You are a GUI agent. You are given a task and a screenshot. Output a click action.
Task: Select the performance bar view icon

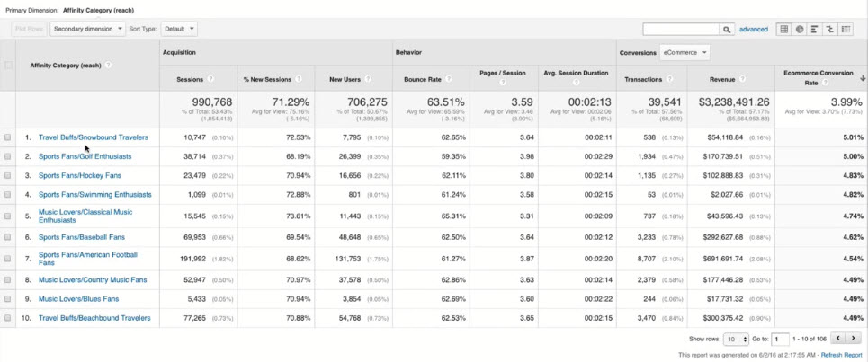coord(815,29)
